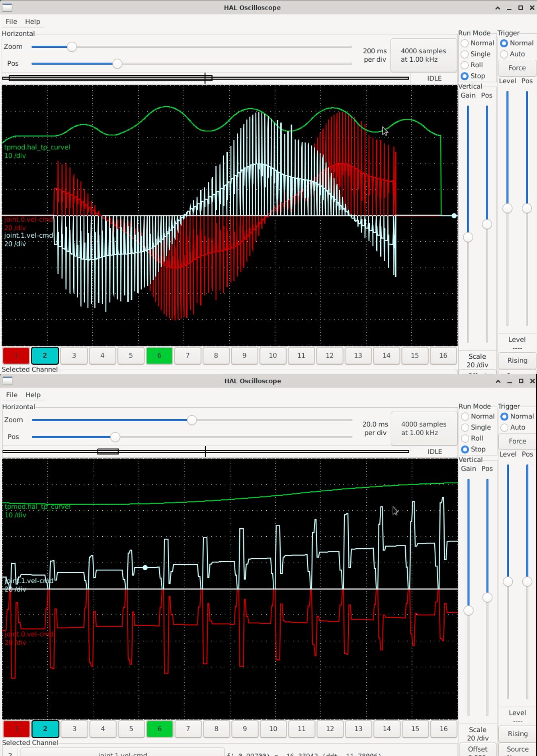
Task: Click vertical Gain slider handle in bottom window
Action: click(469, 611)
